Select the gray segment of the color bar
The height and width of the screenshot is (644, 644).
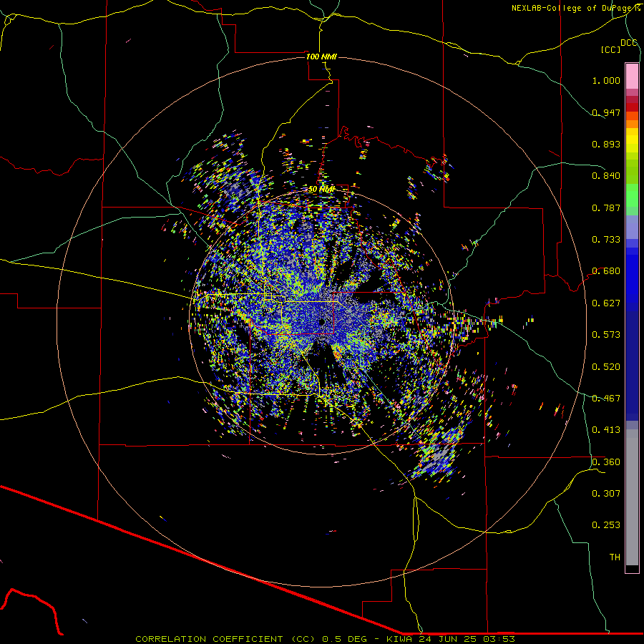point(632,497)
